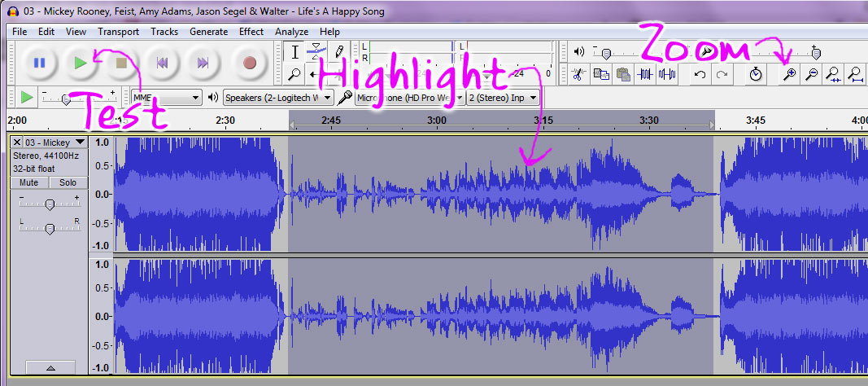This screenshot has height=386, width=868.
Task: Select the Envelope tool
Action: (x=316, y=53)
